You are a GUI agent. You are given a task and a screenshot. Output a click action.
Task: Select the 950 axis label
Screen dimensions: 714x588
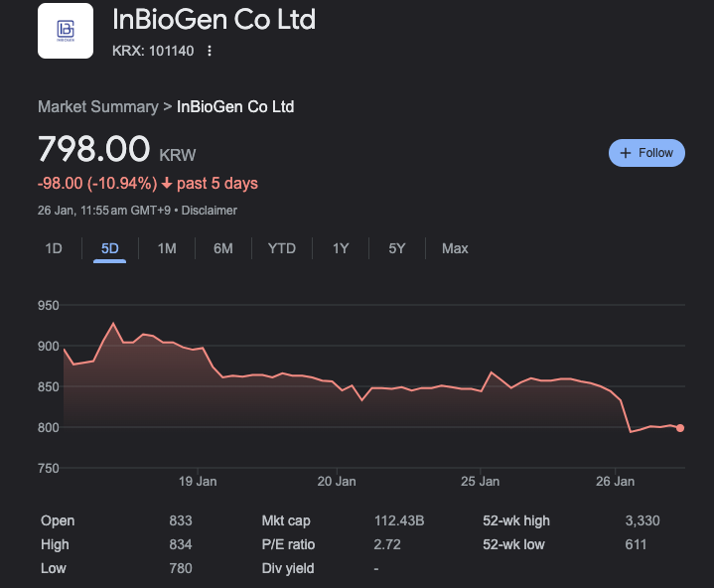[x=49, y=305]
